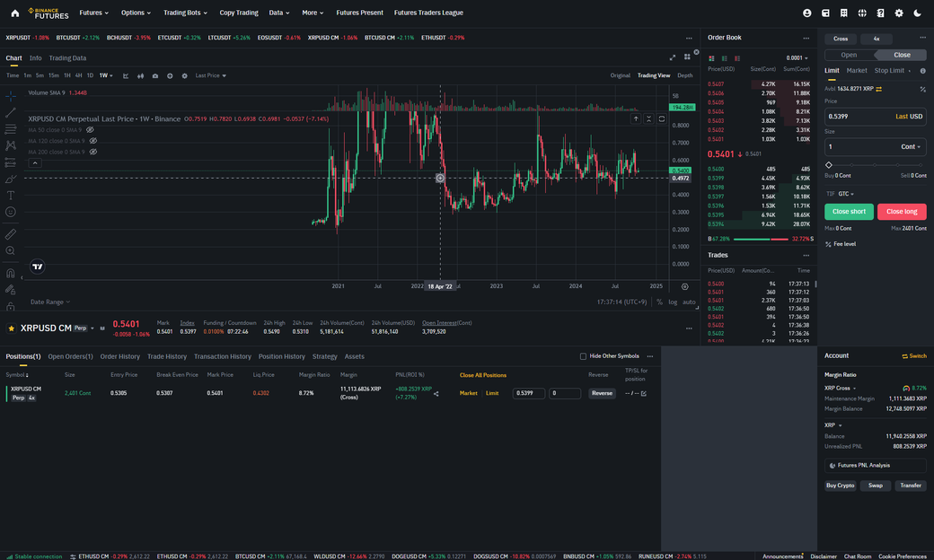The image size is (934, 560).
Task: Expand the Last Price dropdown
Action: (x=211, y=75)
